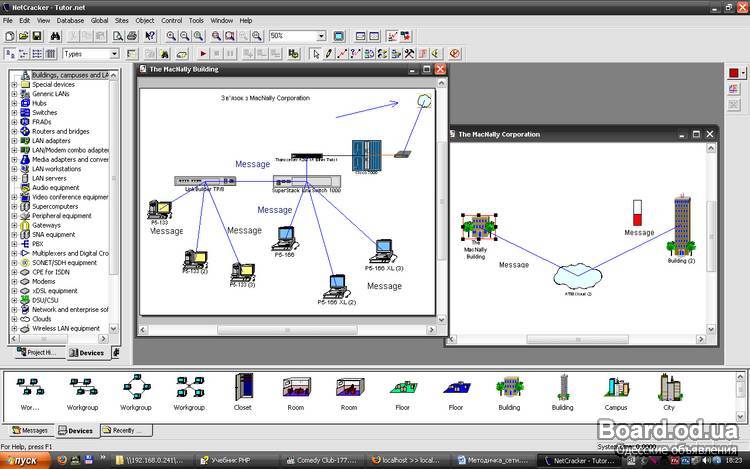Select the pencil draw tool
Screen dimensions: 750x469
tap(329, 54)
